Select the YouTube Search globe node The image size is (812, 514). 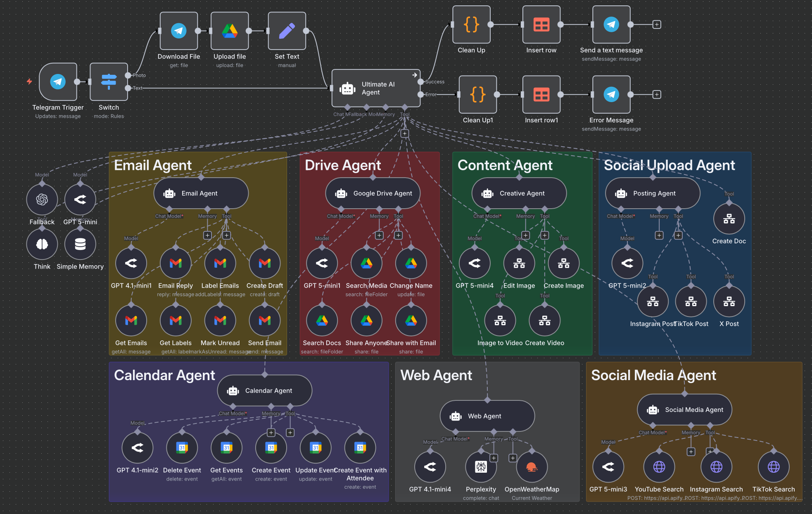(659, 467)
